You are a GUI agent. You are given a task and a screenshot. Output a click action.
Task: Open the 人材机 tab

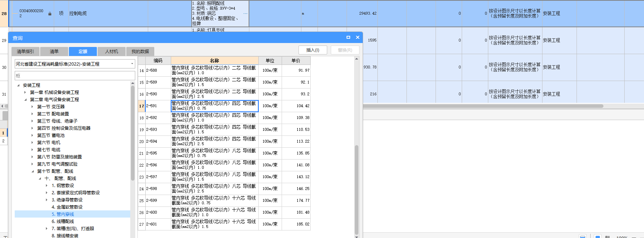(112, 52)
